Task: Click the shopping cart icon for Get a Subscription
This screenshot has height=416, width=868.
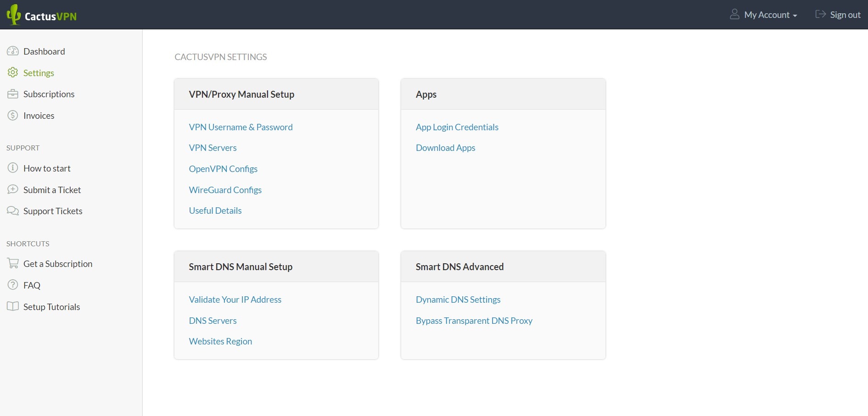Action: [x=12, y=263]
